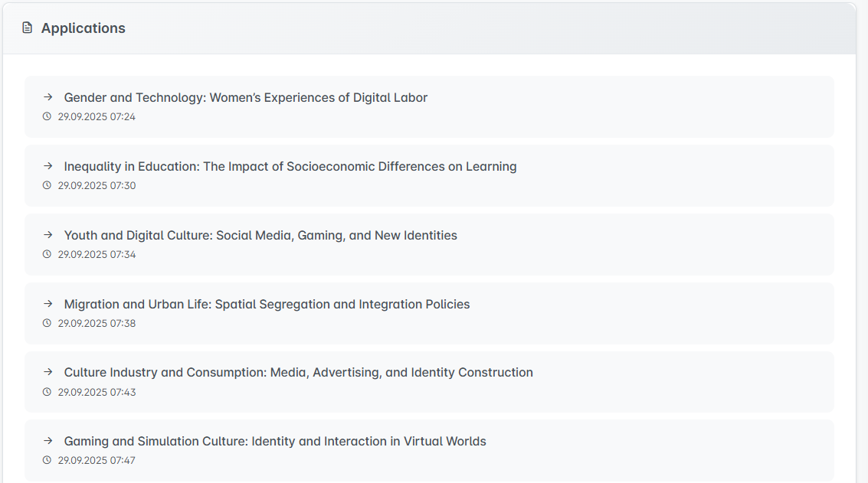The width and height of the screenshot is (868, 483).
Task: Open Gender and Technology application
Action: coord(245,98)
